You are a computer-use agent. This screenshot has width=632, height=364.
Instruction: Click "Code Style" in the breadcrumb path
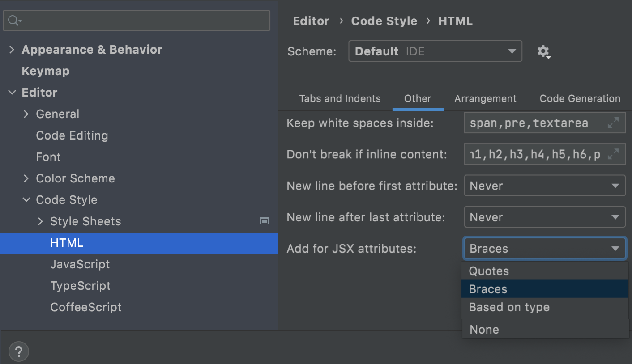[x=384, y=21]
